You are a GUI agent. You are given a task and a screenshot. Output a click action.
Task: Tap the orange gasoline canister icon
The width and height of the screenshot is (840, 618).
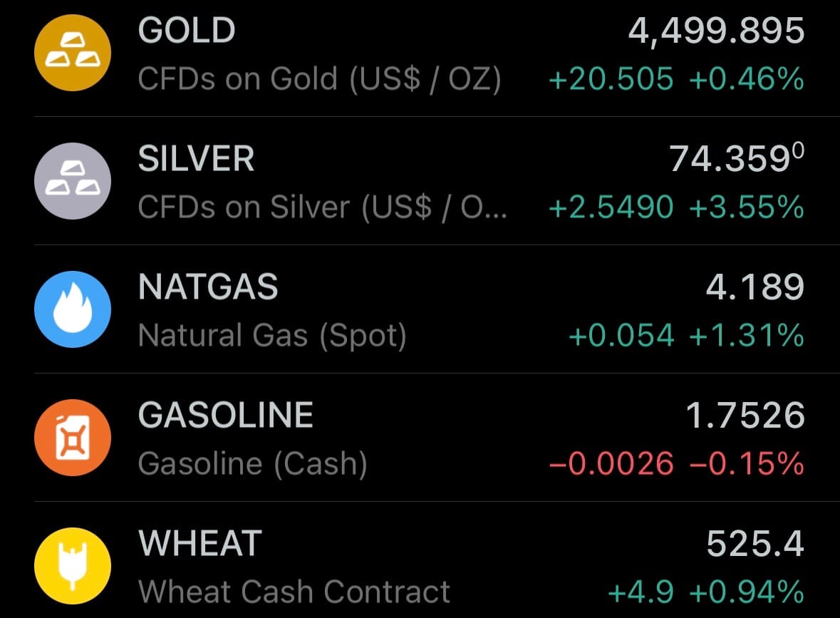click(73, 437)
